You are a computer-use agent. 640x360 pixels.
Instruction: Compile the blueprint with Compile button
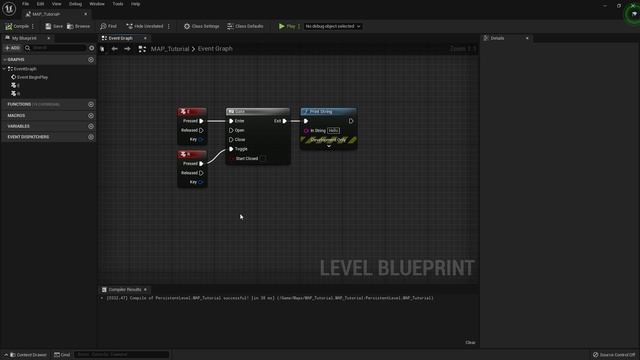point(17,26)
